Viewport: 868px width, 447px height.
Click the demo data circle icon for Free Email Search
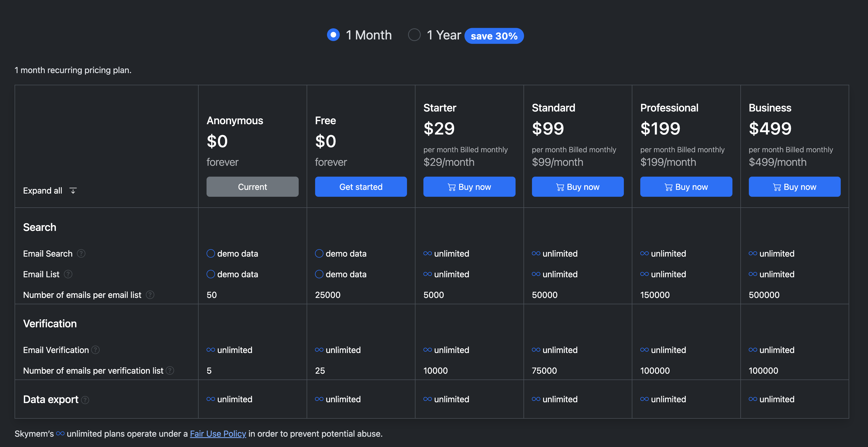pos(319,253)
